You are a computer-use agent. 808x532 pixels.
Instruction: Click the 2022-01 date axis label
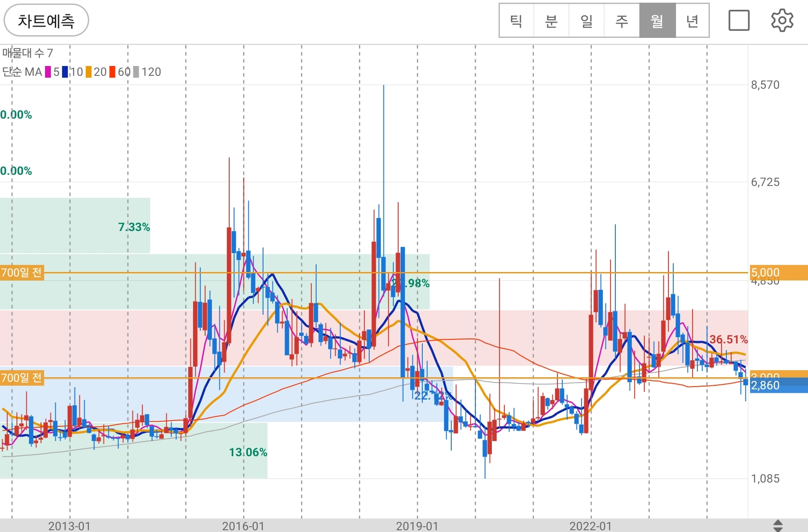[591, 526]
